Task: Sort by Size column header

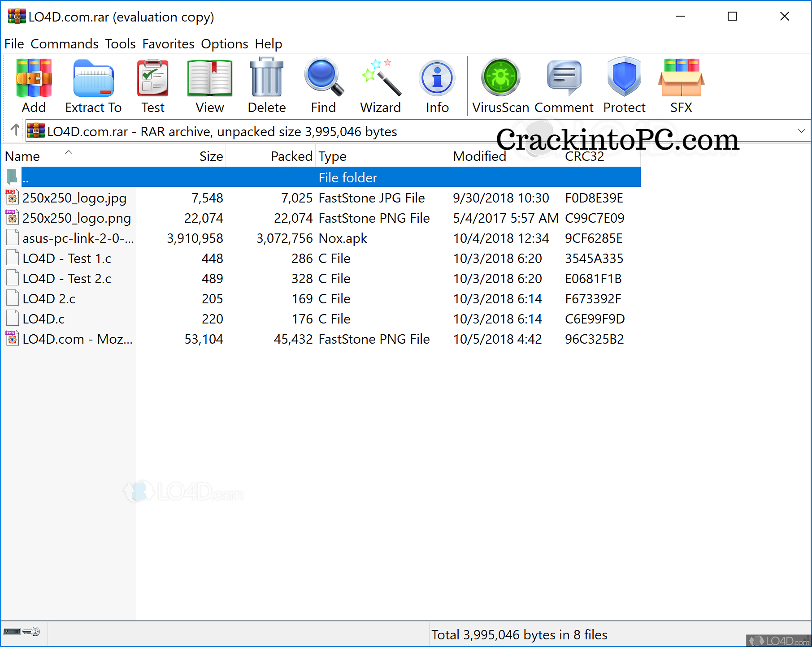Action: coord(181,156)
